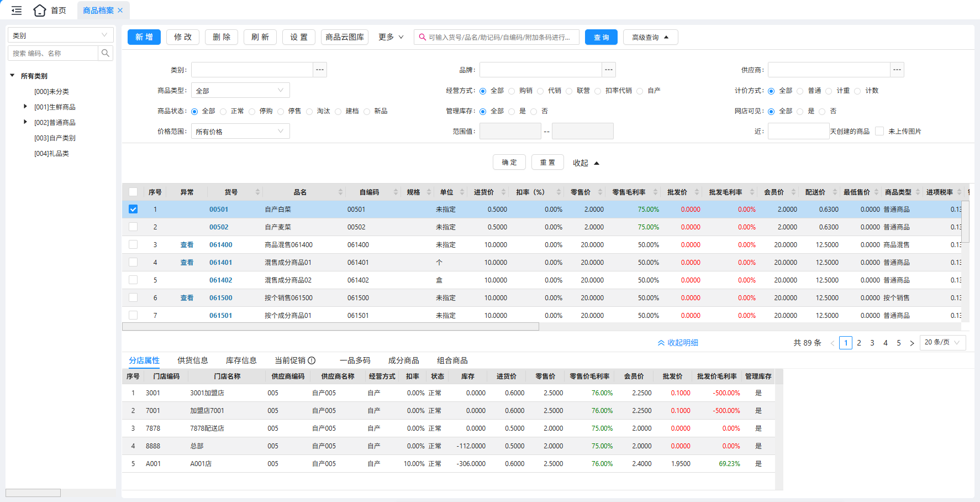980x502 pixels.
Task: Select 计重 radio for 计价方式
Action: tap(829, 91)
